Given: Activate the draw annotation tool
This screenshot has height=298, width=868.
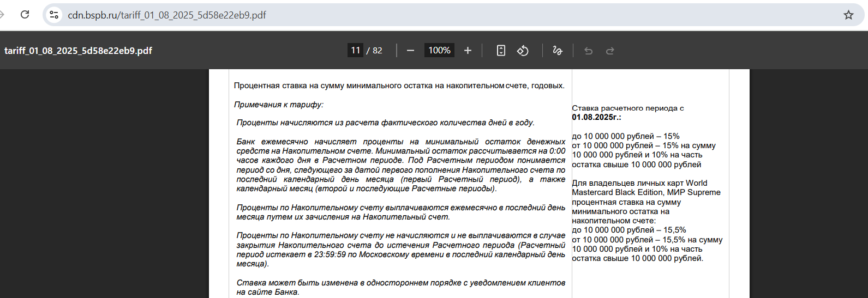Looking at the screenshot, I should 557,51.
